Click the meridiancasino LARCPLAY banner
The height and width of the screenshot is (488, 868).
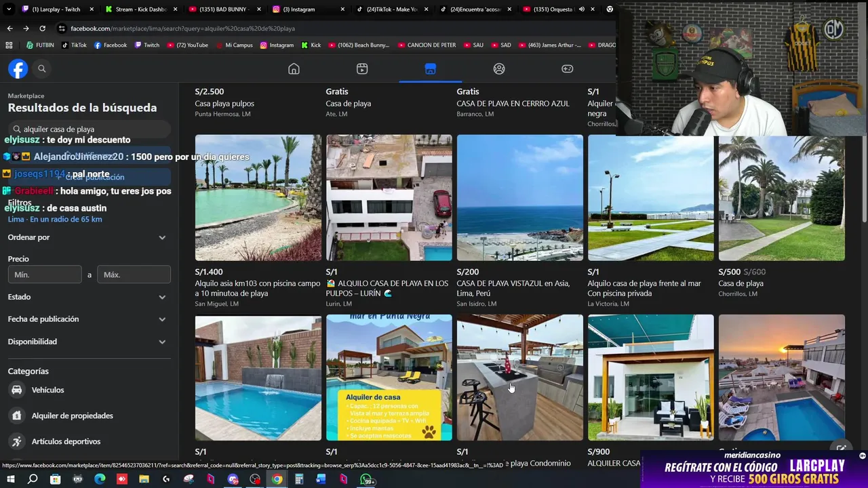pyautogui.click(x=754, y=469)
